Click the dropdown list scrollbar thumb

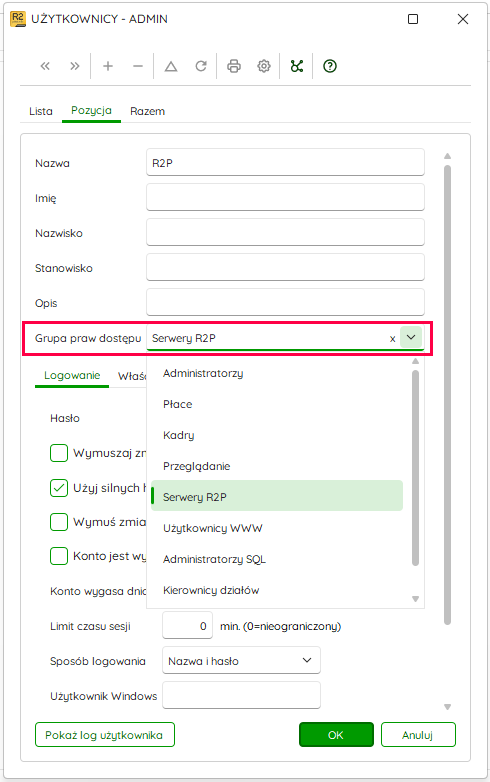pos(415,468)
